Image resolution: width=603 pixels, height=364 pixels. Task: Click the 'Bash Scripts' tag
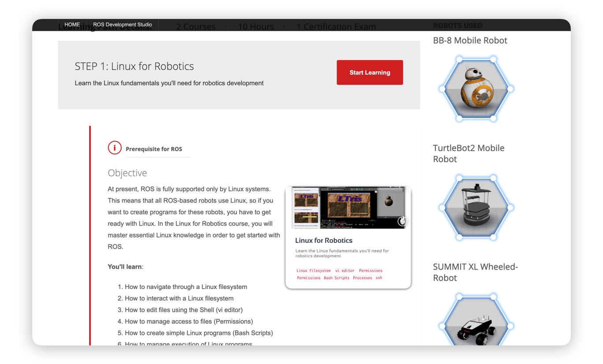[x=337, y=278]
